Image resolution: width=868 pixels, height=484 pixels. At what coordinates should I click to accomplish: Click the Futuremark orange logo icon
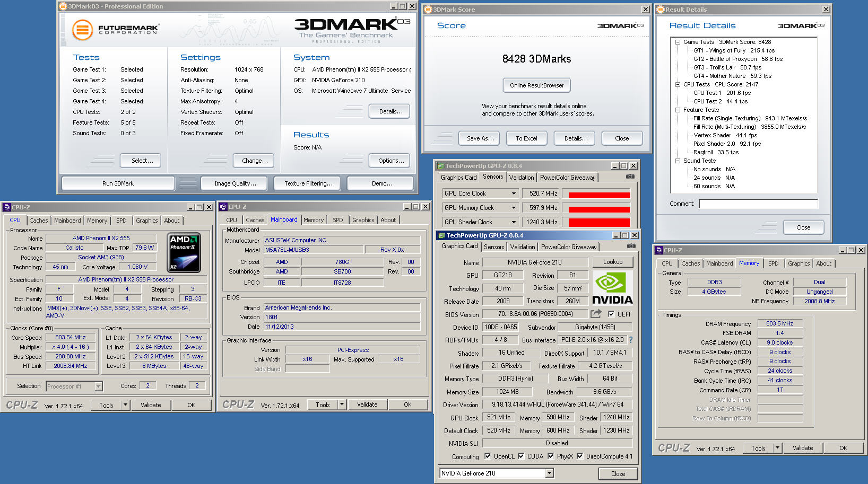[82, 30]
